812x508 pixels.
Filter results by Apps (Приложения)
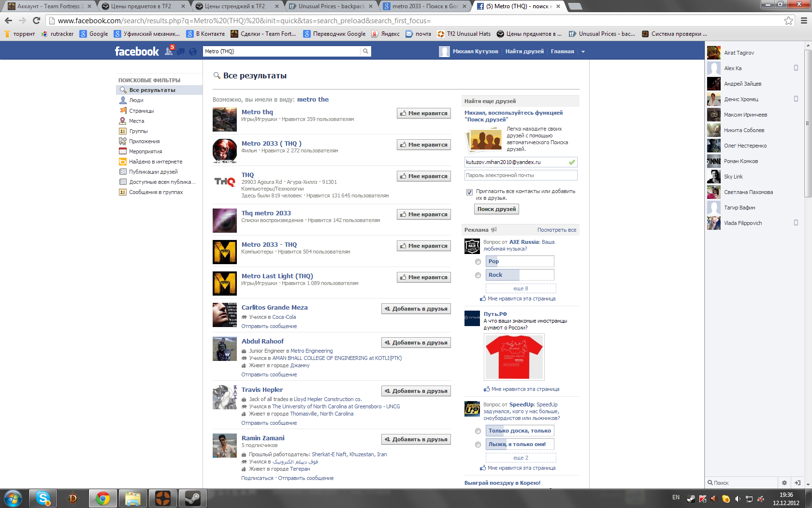pos(144,141)
